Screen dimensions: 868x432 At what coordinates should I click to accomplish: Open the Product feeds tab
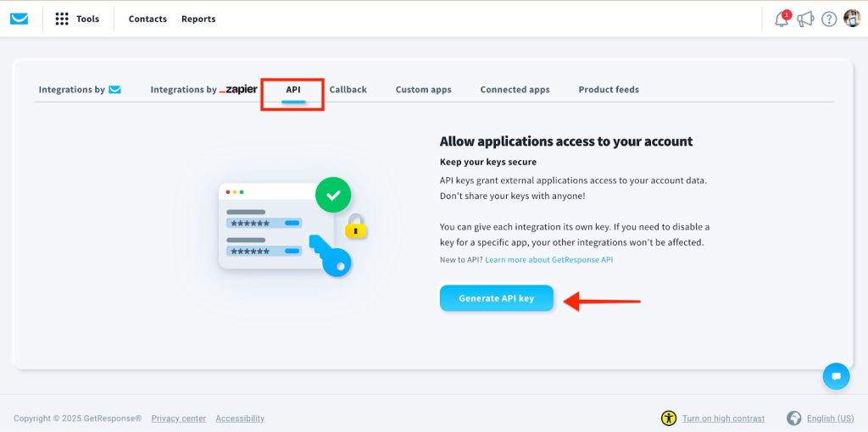pyautogui.click(x=609, y=90)
